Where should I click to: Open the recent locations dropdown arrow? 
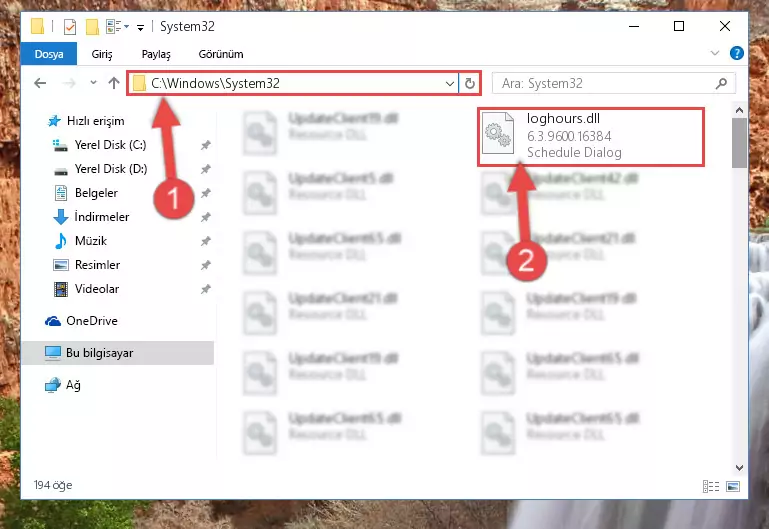[x=93, y=83]
